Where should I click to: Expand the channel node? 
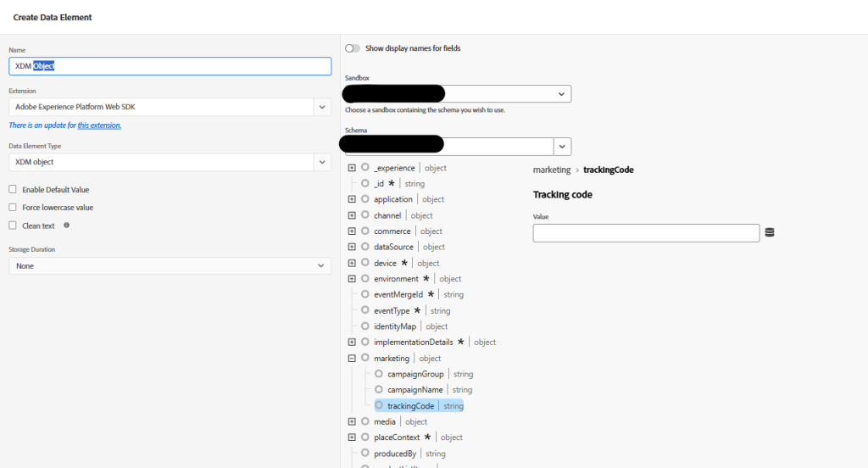coord(352,214)
